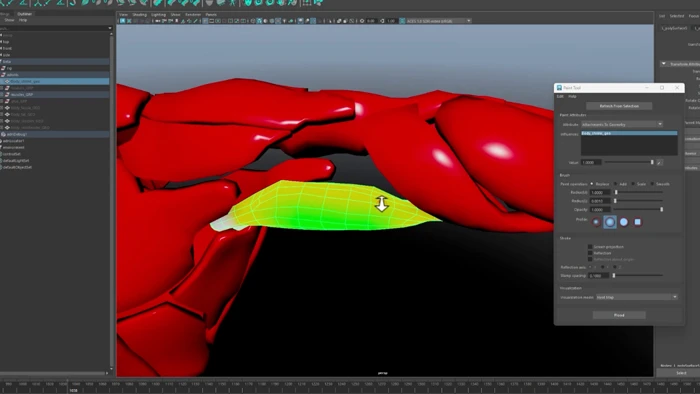700x394 pixels.
Task: Open the viewport Renderer menu
Action: coord(193,15)
